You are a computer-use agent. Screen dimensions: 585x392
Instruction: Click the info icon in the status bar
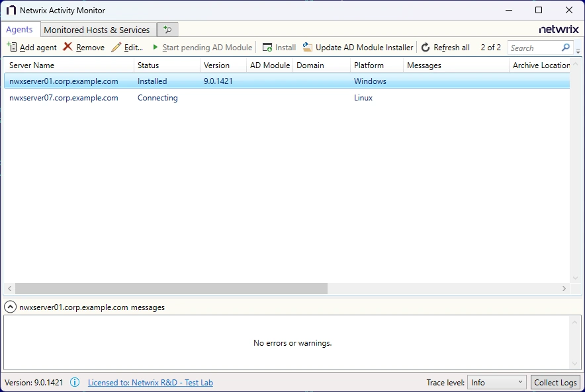coord(75,382)
